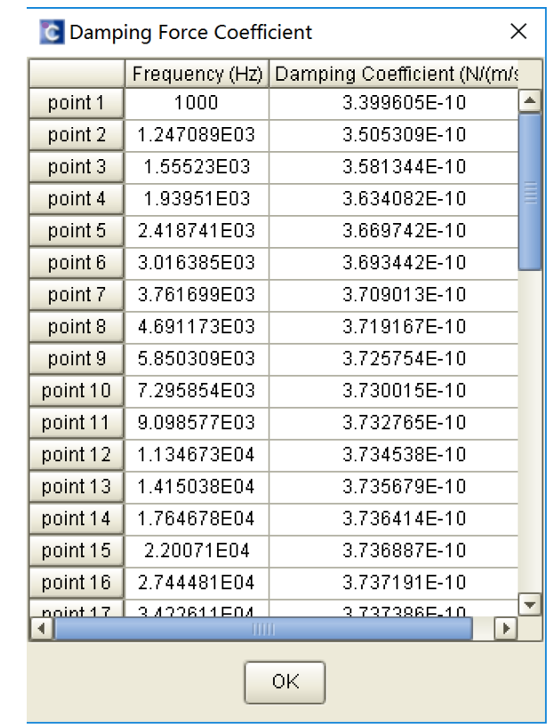Click damping cell 3.505309E-10
Viewport: 560px width, 728px height.
click(x=393, y=135)
